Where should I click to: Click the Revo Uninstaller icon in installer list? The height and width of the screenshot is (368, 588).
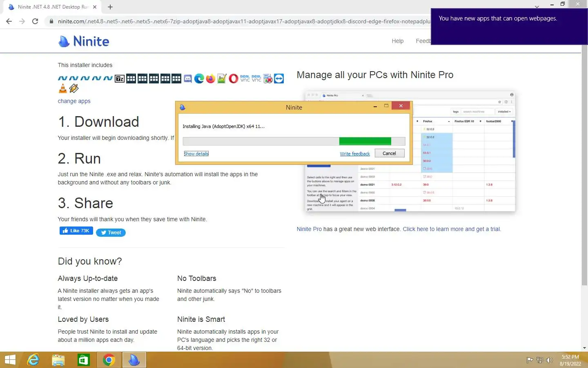click(268, 79)
